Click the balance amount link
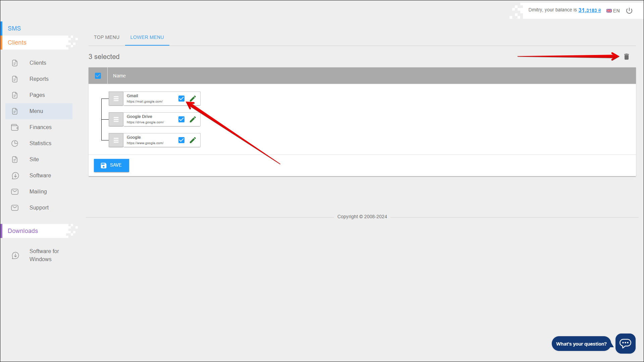 pos(589,10)
